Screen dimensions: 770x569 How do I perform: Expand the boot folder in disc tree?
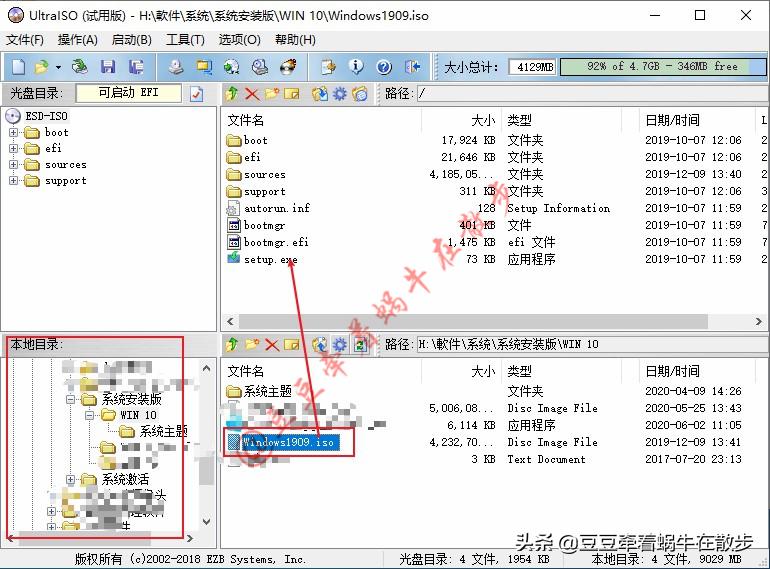point(13,133)
